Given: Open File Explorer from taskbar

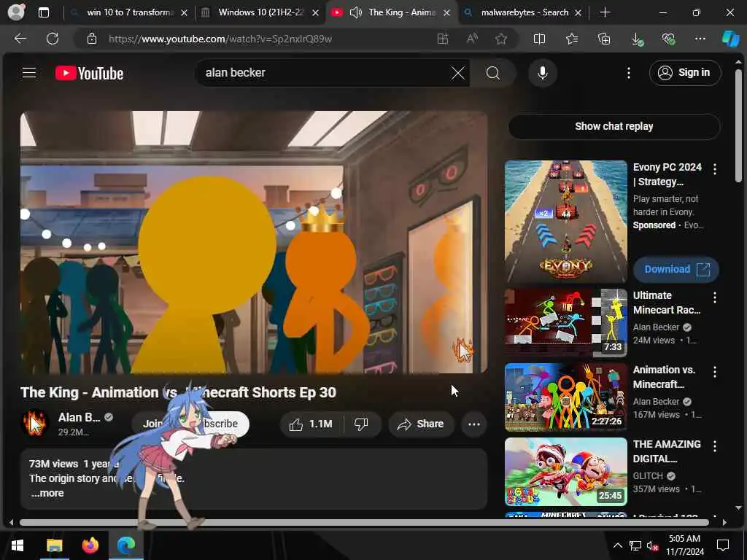Looking at the screenshot, I should click(54, 545).
